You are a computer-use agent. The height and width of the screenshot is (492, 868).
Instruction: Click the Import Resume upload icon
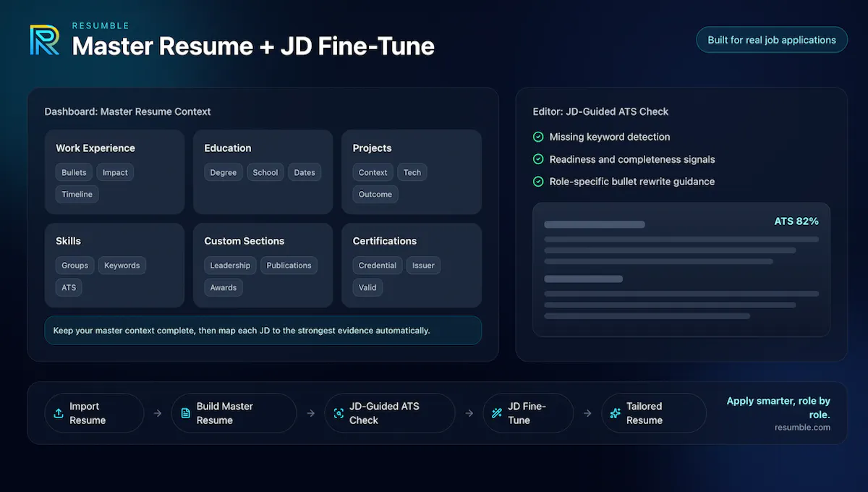[59, 413]
